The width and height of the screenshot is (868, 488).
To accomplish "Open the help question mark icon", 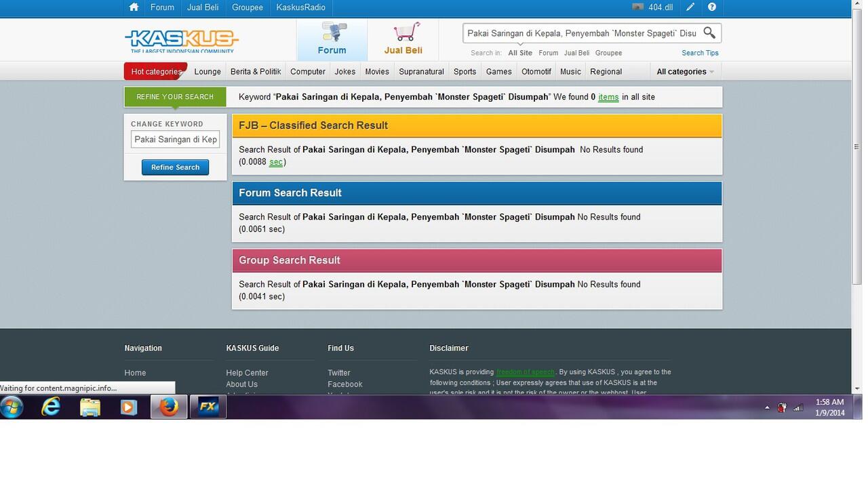I will (x=711, y=7).
